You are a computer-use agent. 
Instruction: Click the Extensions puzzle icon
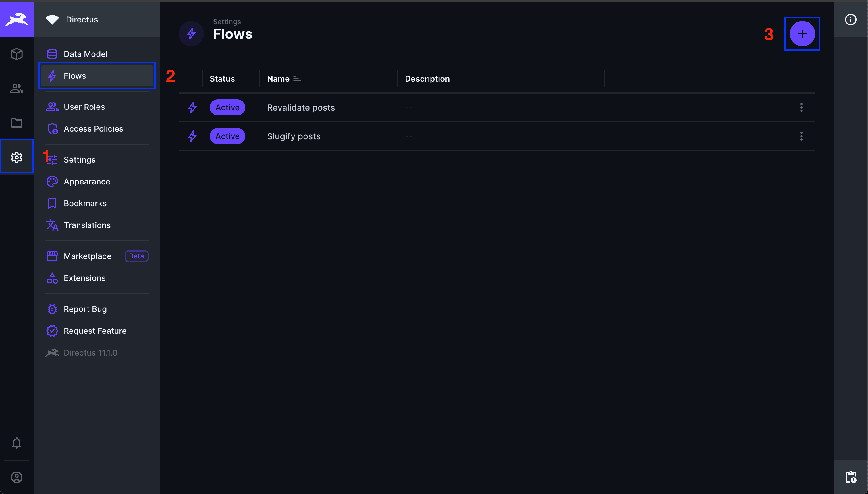[53, 278]
